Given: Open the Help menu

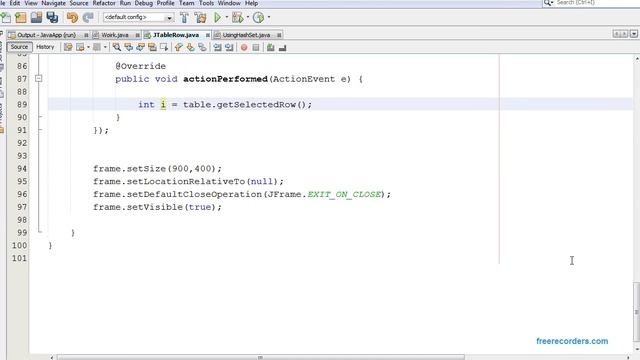Looking at the screenshot, I should 251,3.
